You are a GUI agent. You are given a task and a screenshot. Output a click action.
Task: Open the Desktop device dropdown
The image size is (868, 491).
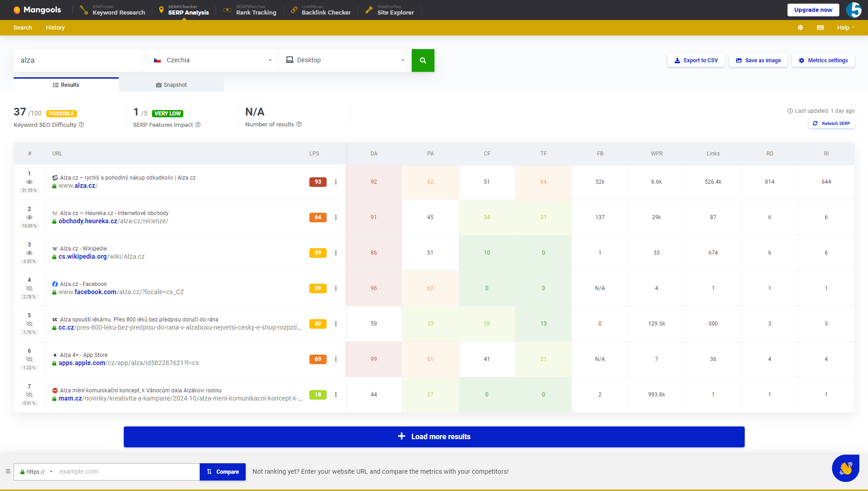coord(345,60)
